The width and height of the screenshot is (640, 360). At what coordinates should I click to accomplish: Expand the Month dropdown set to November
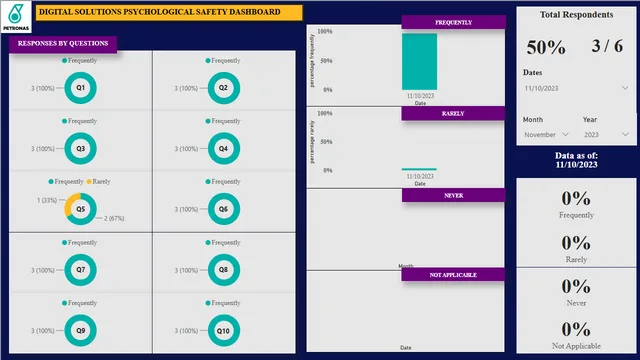547,134
